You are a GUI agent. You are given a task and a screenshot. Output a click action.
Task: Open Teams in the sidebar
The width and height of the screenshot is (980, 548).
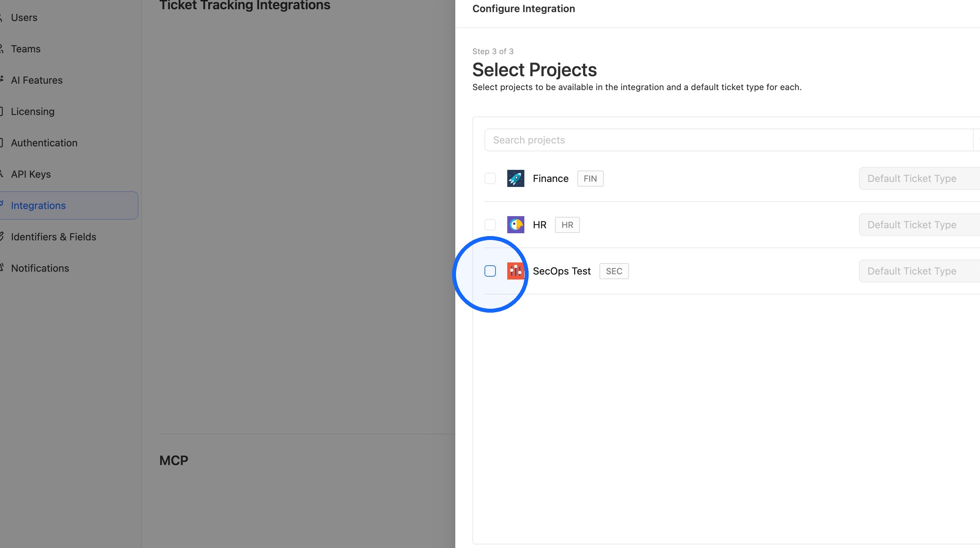(x=26, y=49)
